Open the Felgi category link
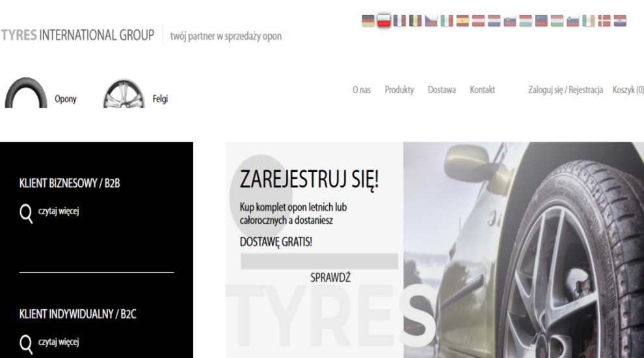Screen dimensions: 644x358 click(160, 99)
